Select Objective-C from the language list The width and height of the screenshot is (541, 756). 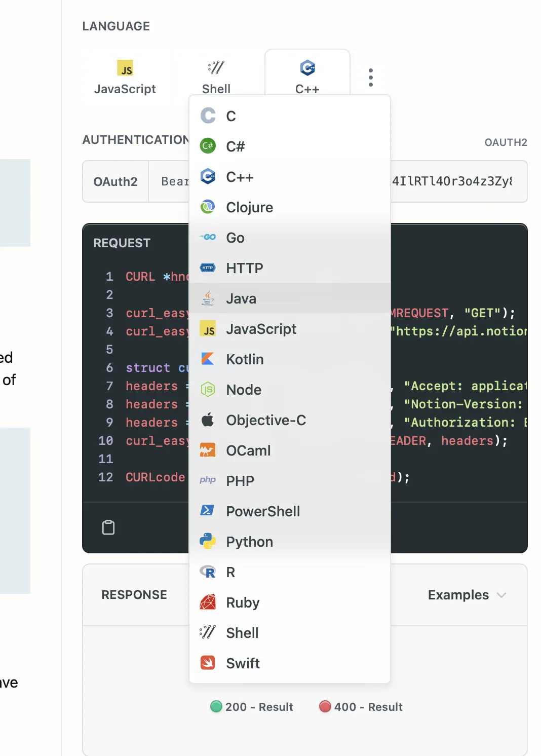289,420
